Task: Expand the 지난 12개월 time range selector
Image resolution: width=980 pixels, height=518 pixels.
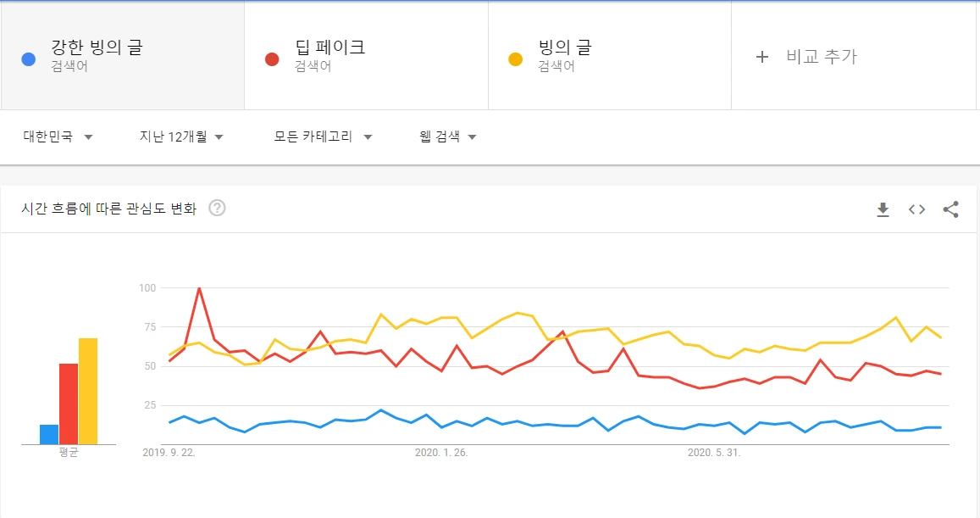Action: 180,136
